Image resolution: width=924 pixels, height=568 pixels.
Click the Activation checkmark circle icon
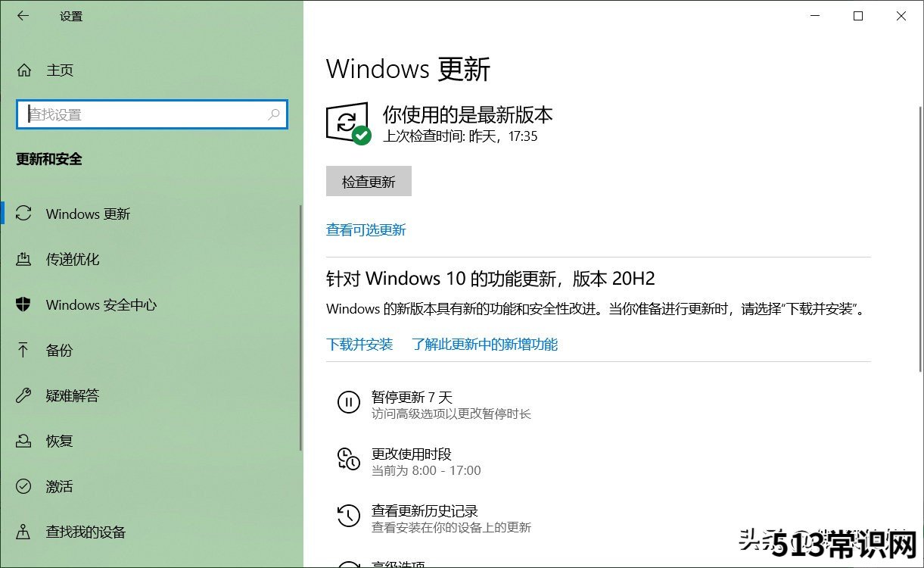click(24, 486)
